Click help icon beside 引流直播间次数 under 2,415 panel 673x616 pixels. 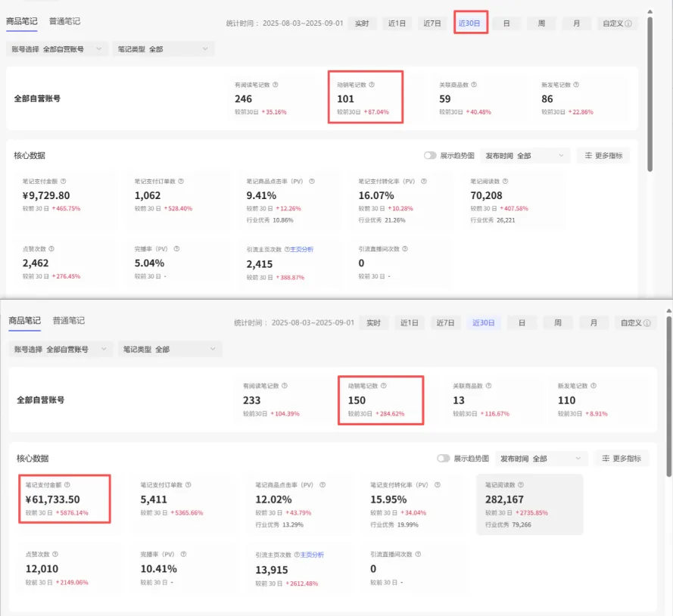(406, 248)
